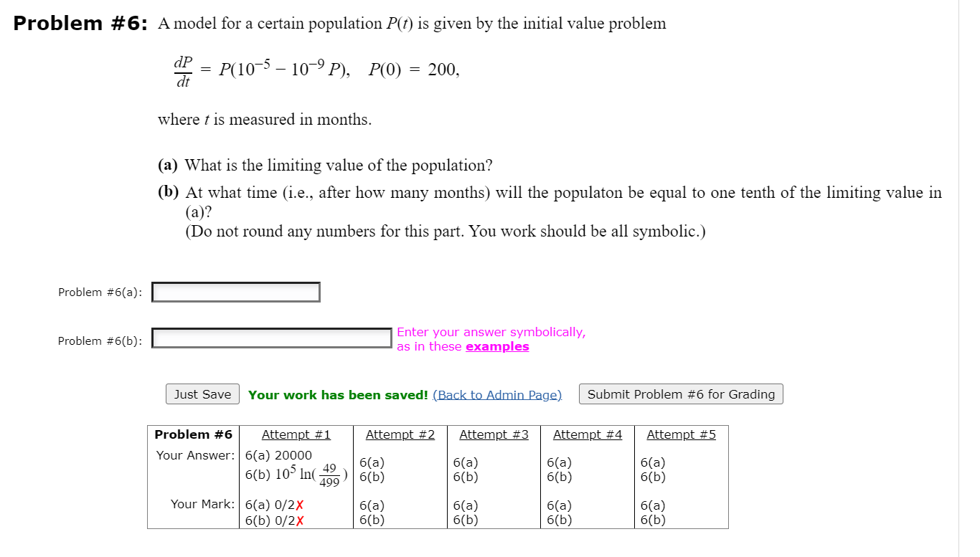Open the Attempt #3 column link
This screenshot has height=557, width=980.
tap(494, 434)
